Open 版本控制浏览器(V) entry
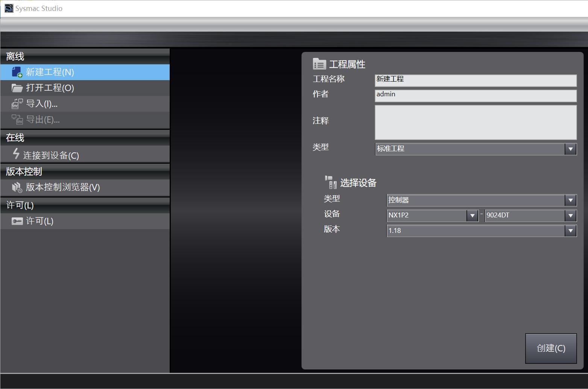588x389 pixels. (85, 187)
